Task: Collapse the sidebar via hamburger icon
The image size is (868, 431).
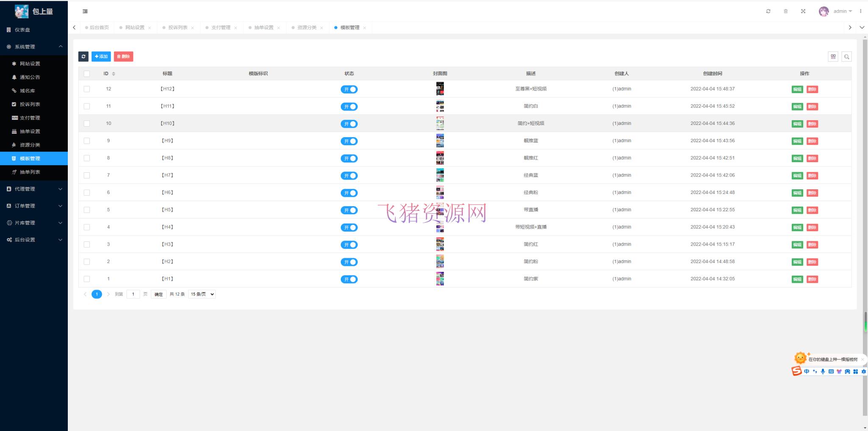Action: pyautogui.click(x=85, y=11)
